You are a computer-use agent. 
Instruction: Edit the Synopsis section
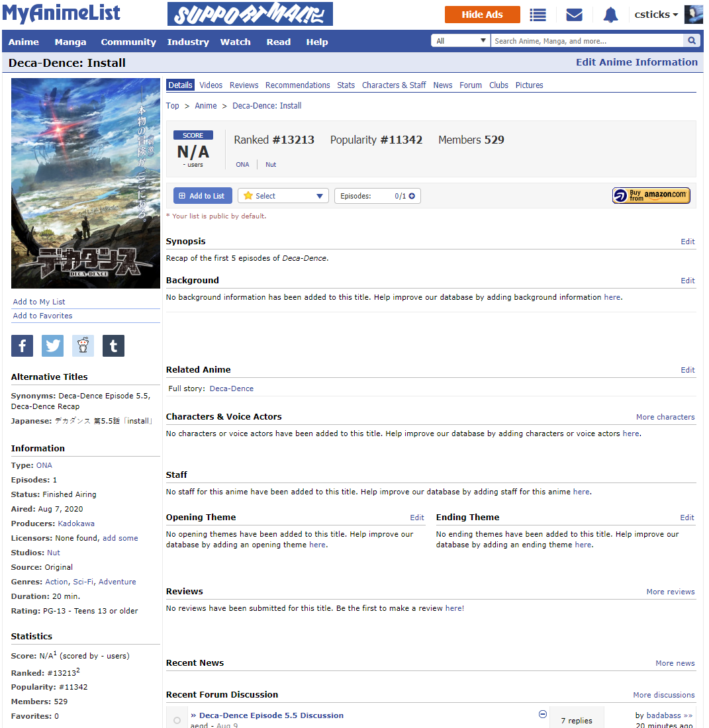point(688,242)
